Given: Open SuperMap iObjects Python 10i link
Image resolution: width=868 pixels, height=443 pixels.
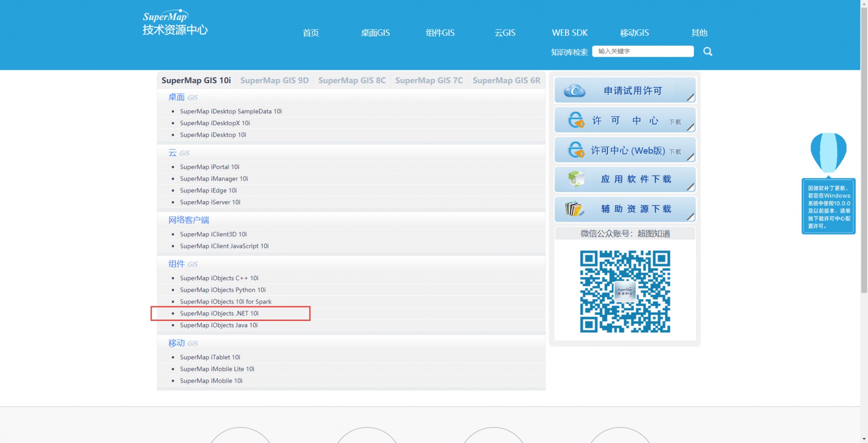Looking at the screenshot, I should tap(223, 290).
